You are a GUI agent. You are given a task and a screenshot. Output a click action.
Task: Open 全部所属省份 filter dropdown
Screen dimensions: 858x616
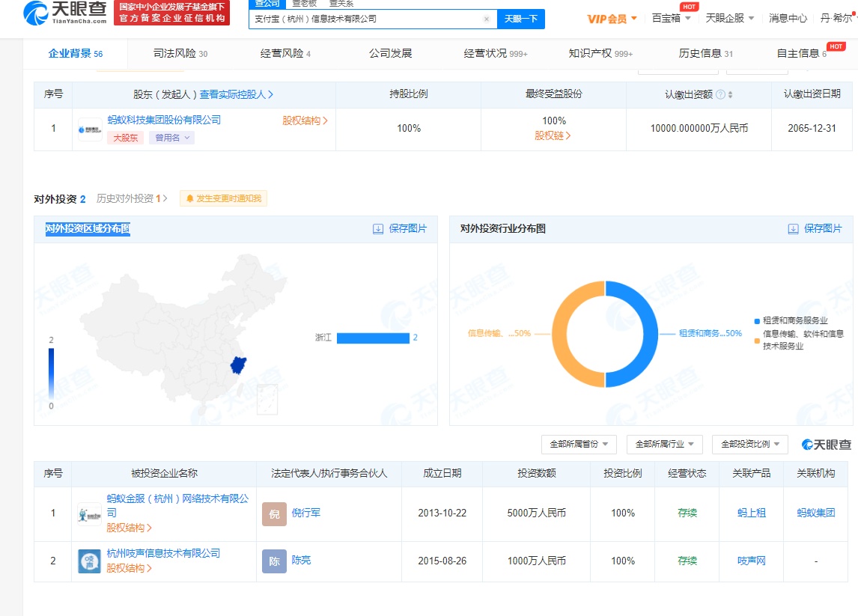579,444
